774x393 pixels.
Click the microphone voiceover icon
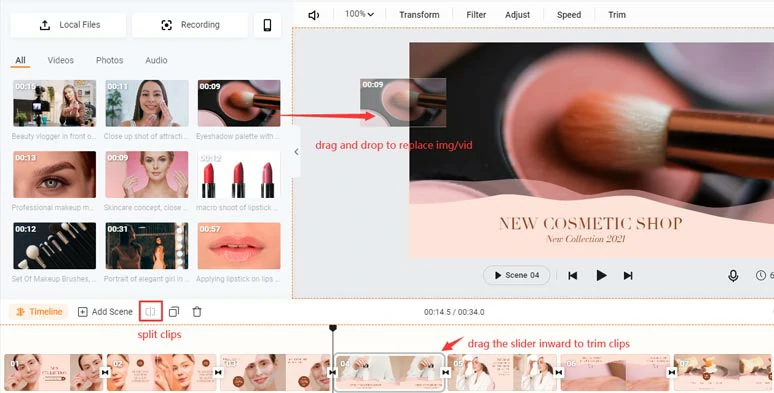[733, 275]
